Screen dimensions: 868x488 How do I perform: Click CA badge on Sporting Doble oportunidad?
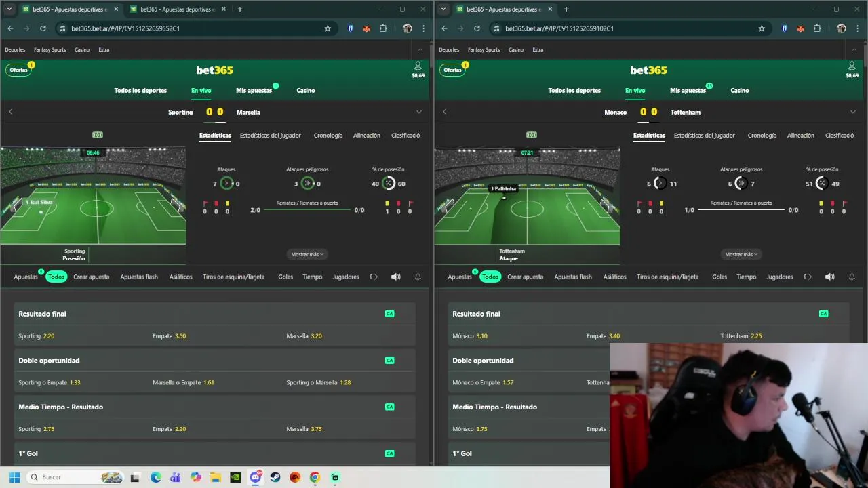click(x=389, y=361)
